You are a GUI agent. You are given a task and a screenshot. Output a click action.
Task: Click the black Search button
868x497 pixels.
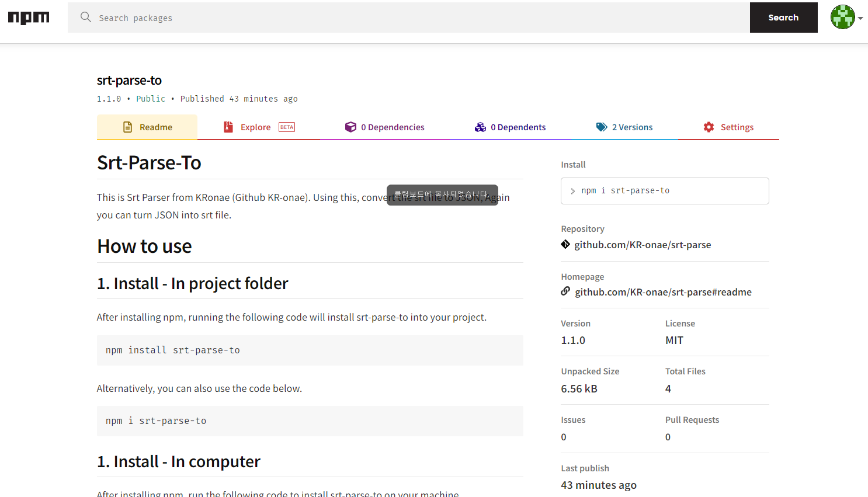tap(783, 18)
